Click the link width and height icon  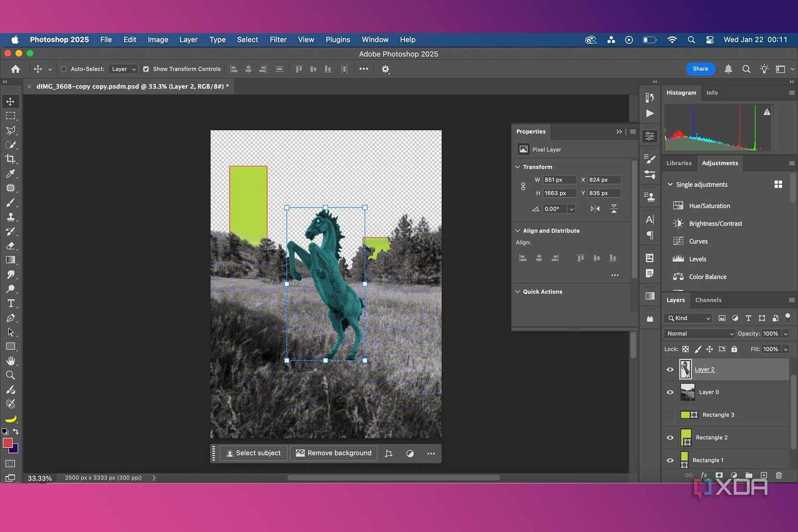click(x=523, y=186)
